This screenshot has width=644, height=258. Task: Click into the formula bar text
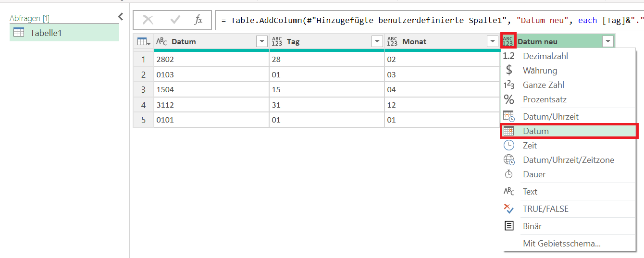pos(429,20)
